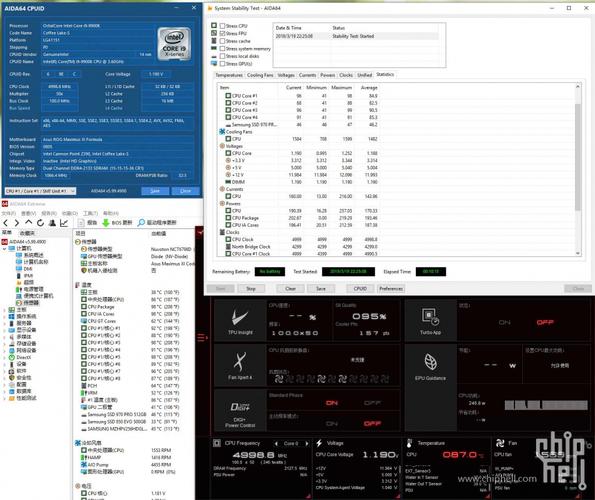Click the up-level arrow in AIDA64 toolbar
Image resolution: width=595 pixels, height=500 pixels.
[28, 222]
